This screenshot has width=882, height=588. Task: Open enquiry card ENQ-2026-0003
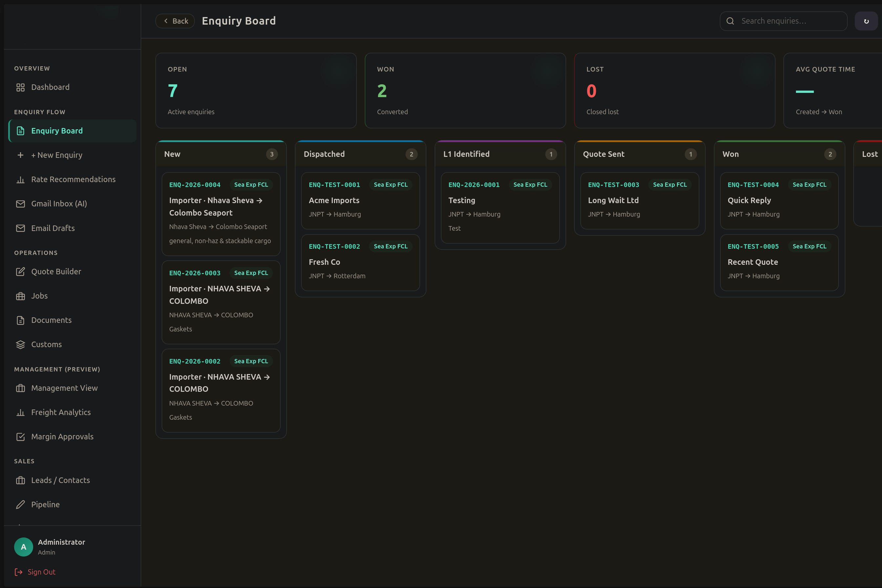[x=221, y=302]
